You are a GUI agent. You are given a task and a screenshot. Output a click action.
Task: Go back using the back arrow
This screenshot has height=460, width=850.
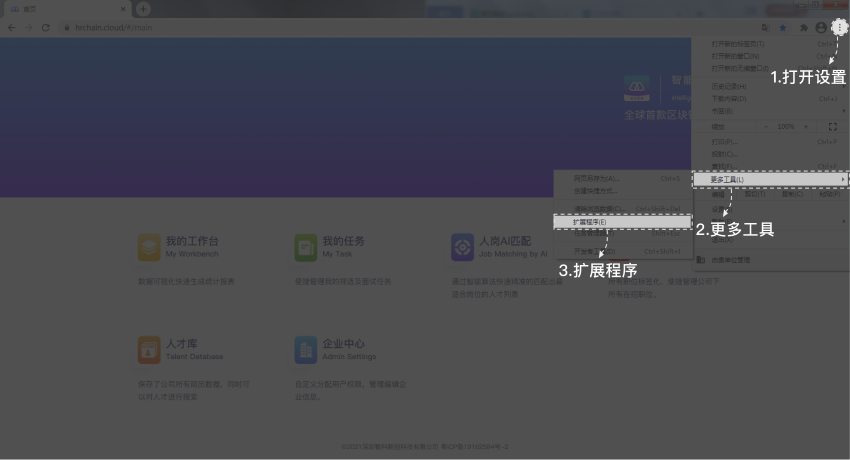click(x=12, y=28)
